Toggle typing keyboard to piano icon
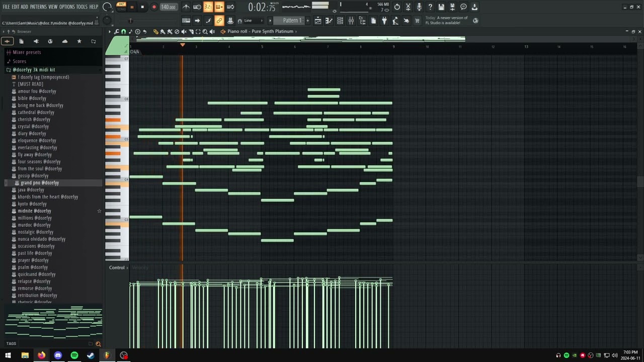The height and width of the screenshot is (362, 644). [186, 21]
